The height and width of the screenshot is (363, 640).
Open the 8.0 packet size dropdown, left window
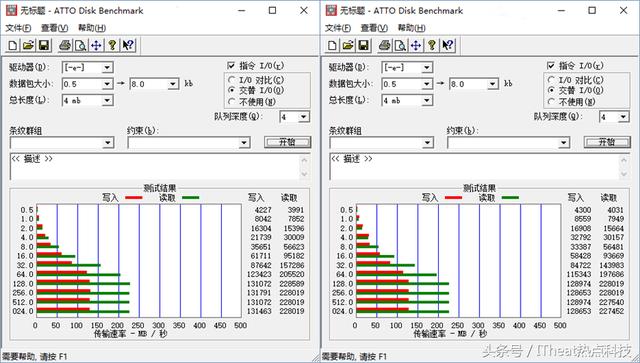173,84
